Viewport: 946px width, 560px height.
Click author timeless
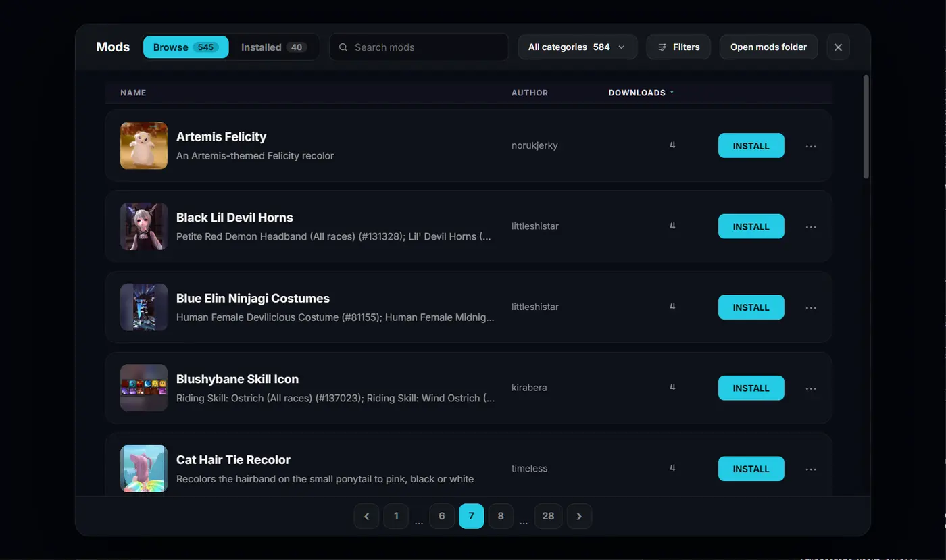[530, 468]
